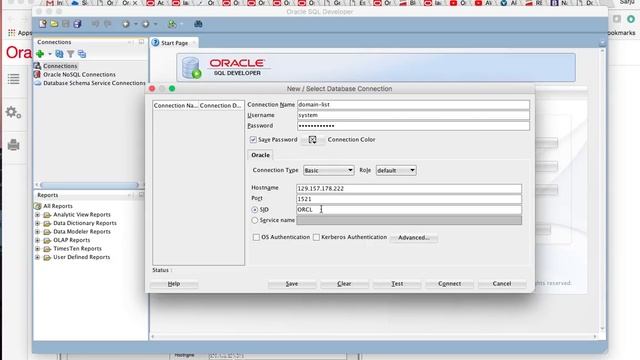Click the Refresh connections icon
Screen dimensions: 640x360
pyautogui.click(x=59, y=54)
